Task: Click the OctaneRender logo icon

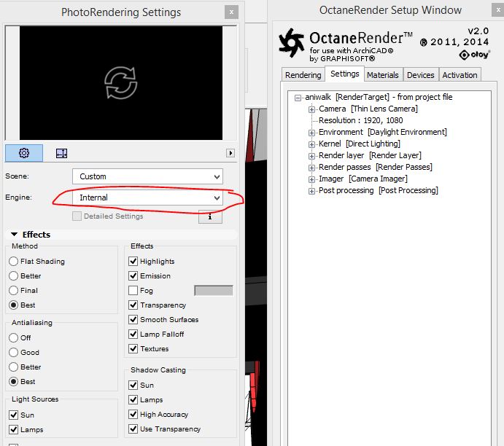Action: click(x=291, y=43)
